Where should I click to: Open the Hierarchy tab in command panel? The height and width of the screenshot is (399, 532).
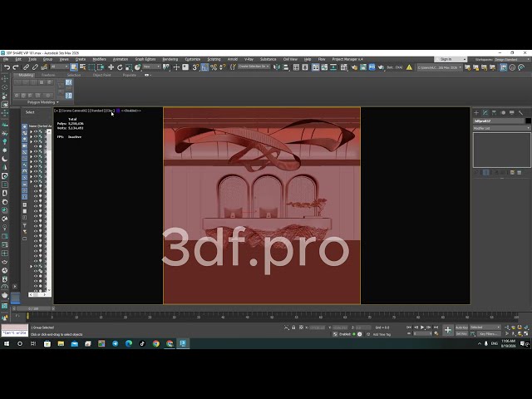point(494,113)
